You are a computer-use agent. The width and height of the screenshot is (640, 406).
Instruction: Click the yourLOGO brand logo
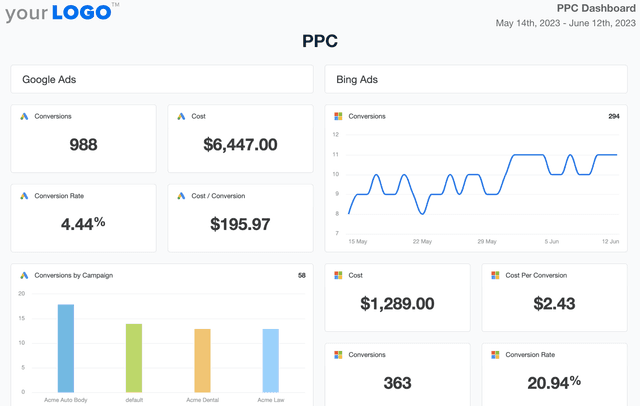[x=62, y=13]
